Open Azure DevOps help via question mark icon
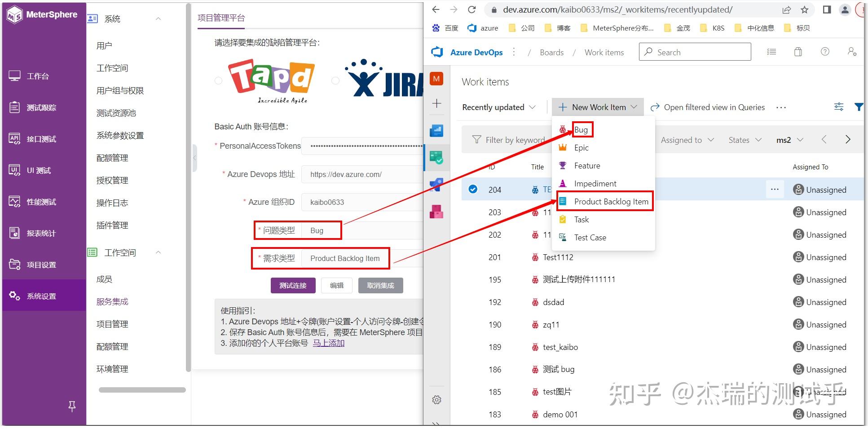 pyautogui.click(x=825, y=52)
